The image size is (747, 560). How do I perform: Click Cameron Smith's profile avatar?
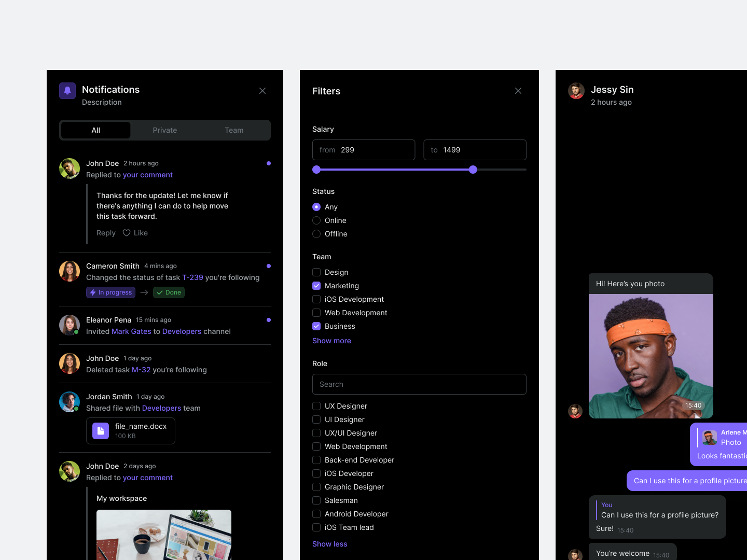coord(69,271)
